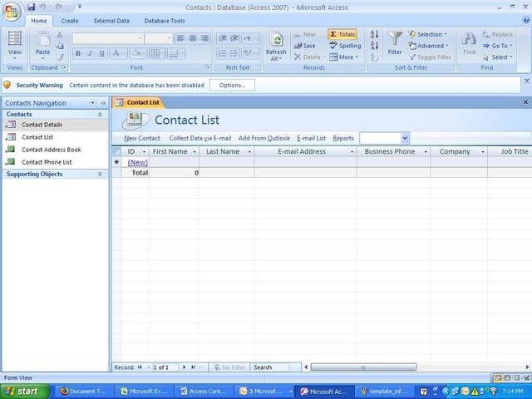Switch to the Home ribbon tab

pyautogui.click(x=39, y=21)
